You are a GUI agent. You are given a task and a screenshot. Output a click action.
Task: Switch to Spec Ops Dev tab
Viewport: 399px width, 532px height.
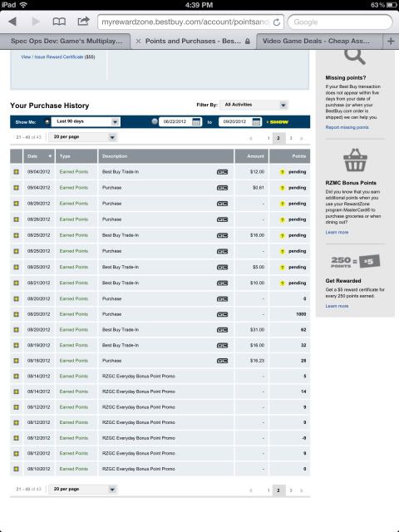click(66, 41)
